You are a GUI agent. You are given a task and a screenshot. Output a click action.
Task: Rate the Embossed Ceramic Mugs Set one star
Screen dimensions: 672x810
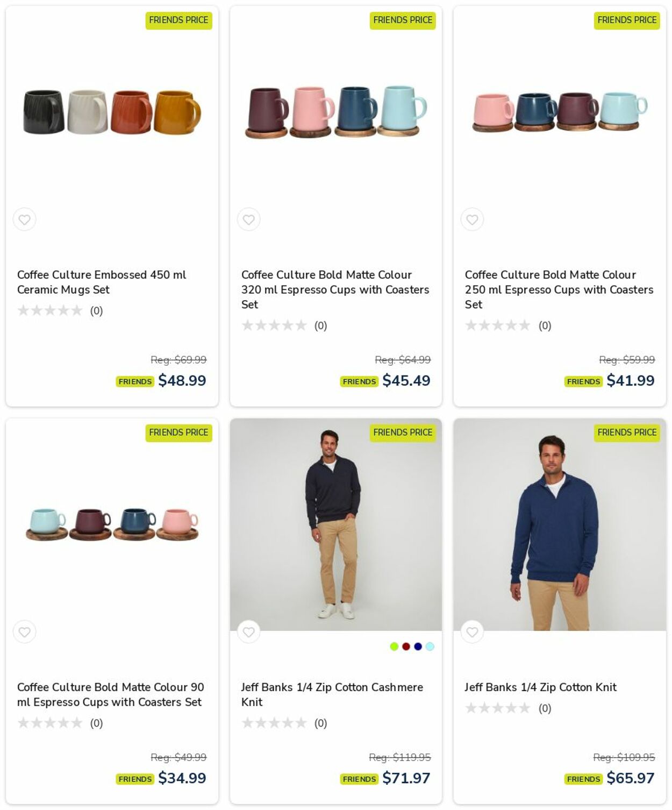[22, 310]
